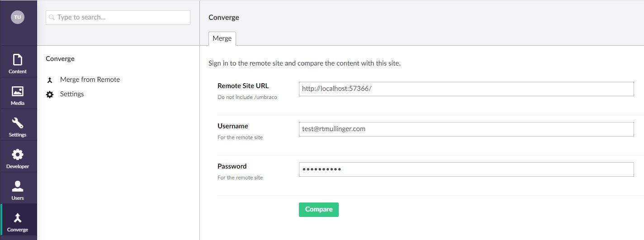Focus the Password input field
Screen dimensions: 644x240
pos(466,169)
